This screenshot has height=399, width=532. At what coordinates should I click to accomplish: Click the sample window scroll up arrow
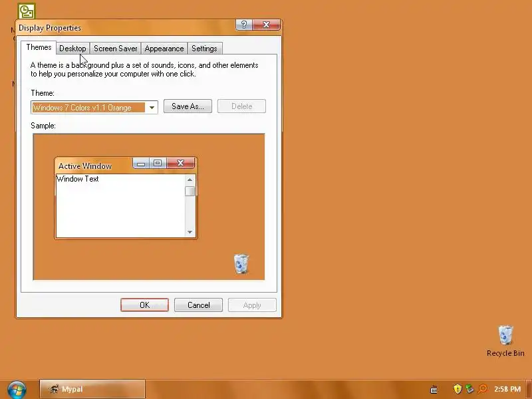click(x=190, y=180)
